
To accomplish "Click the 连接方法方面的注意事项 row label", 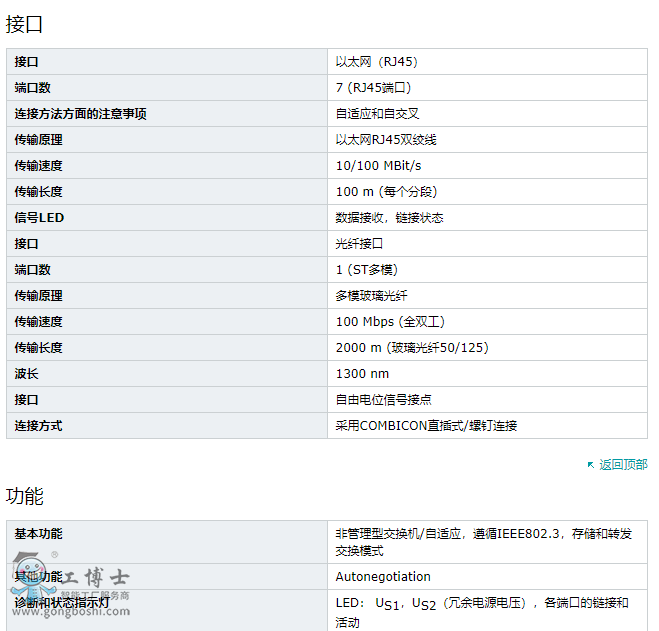I will (x=80, y=114).
